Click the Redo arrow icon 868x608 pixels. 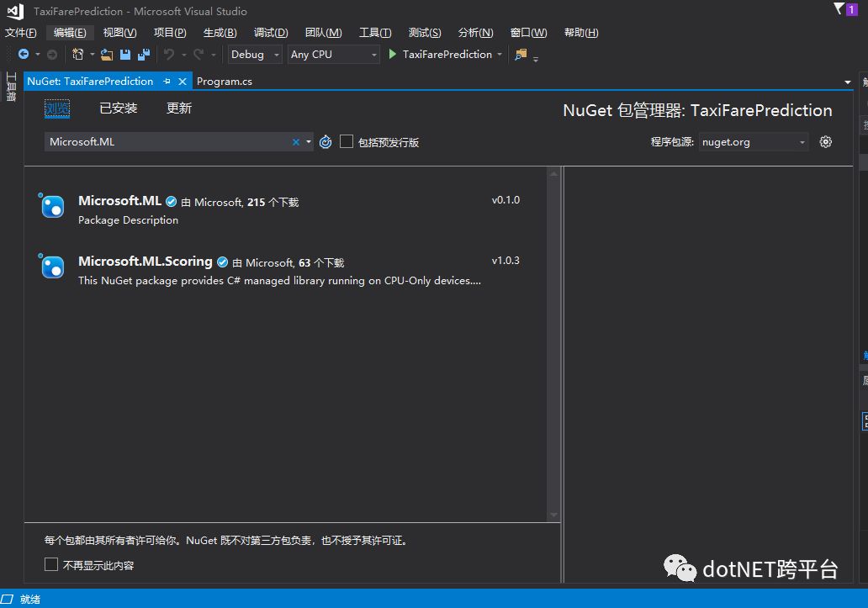198,54
